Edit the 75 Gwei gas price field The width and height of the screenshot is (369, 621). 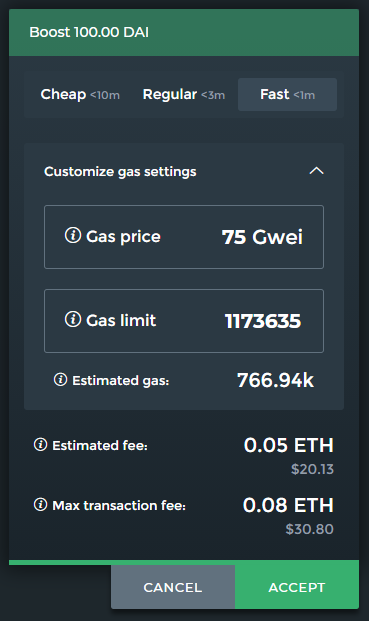184,237
